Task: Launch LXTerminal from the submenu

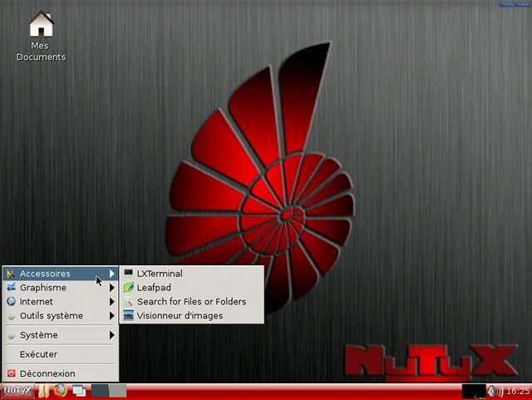Action: pos(192,274)
